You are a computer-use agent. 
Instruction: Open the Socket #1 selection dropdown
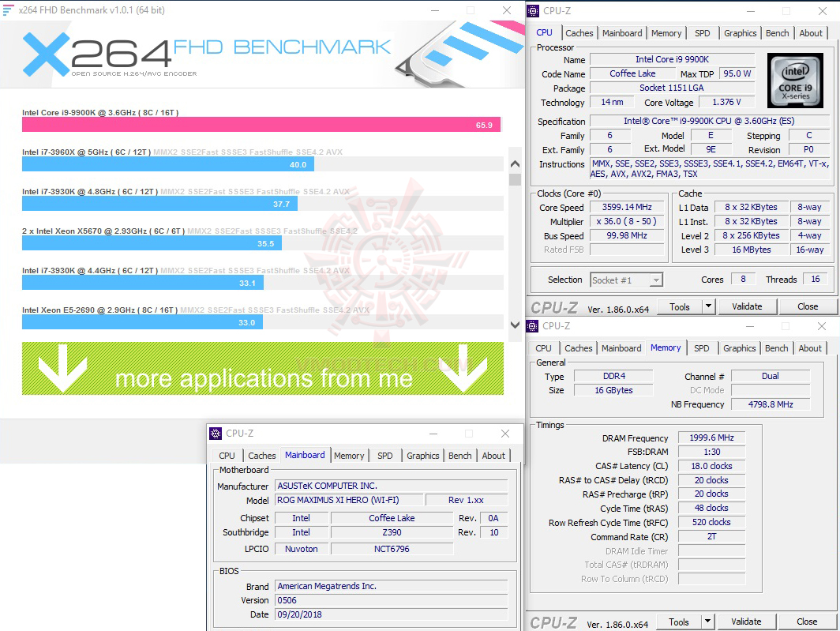(x=627, y=280)
